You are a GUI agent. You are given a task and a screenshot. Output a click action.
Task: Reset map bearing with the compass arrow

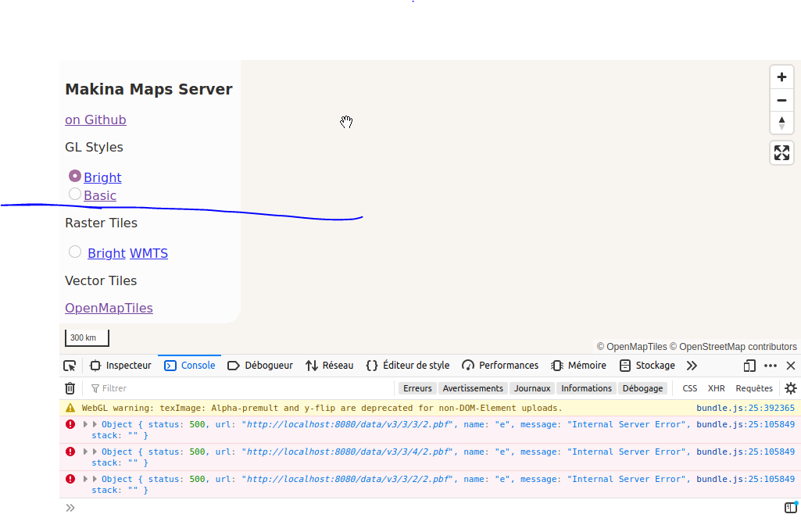click(x=781, y=123)
